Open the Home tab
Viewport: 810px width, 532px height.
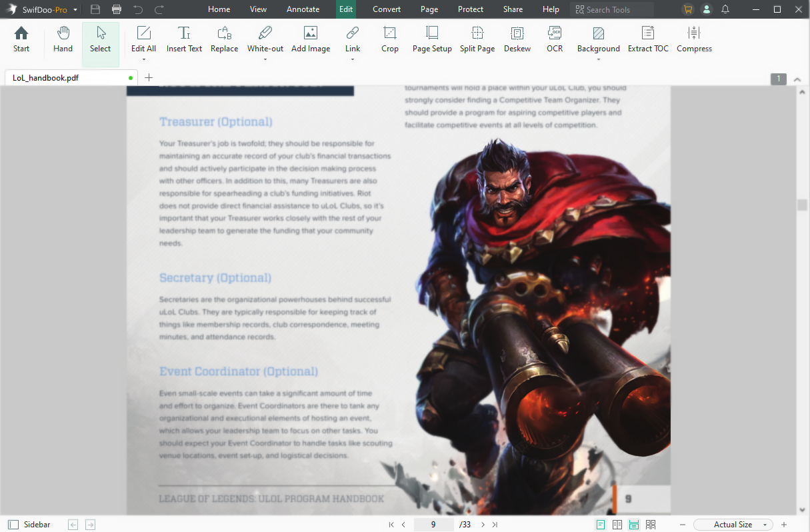pyautogui.click(x=219, y=9)
